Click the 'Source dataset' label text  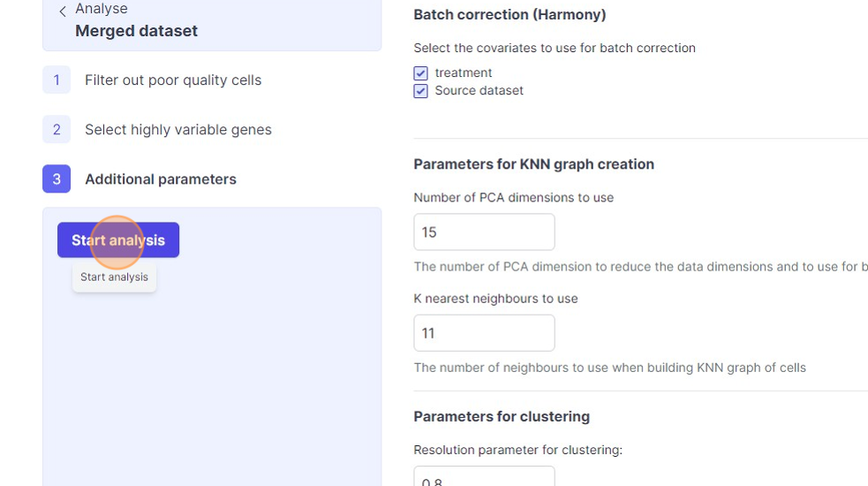479,91
